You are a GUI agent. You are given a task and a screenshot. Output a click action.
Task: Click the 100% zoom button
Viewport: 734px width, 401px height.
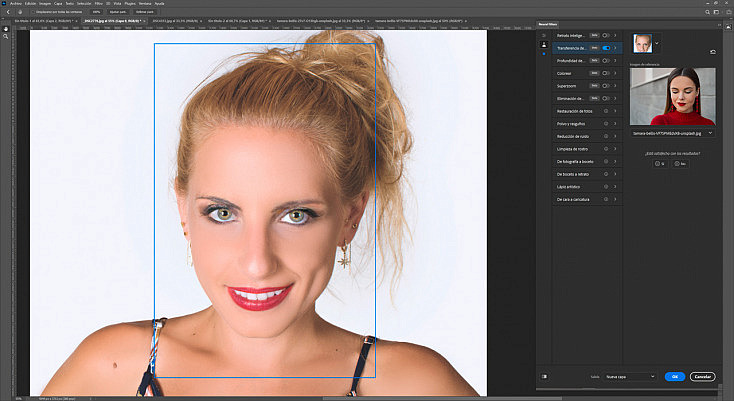tap(96, 12)
